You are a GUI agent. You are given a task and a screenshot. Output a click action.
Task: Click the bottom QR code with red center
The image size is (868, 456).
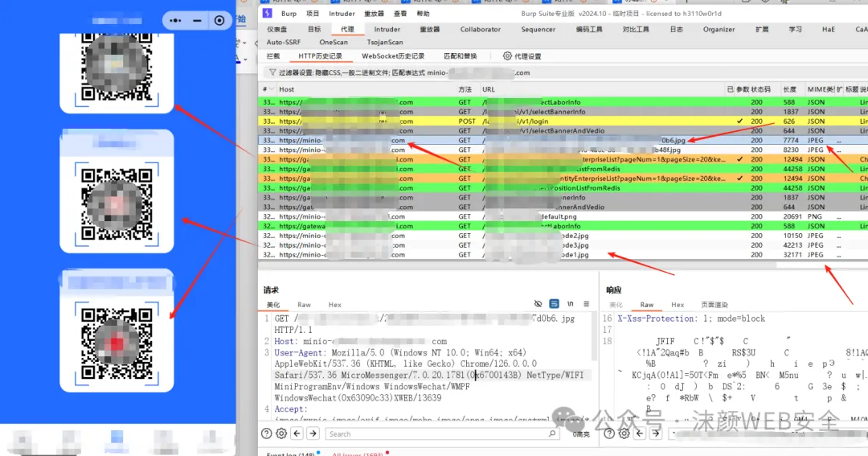[x=117, y=343]
